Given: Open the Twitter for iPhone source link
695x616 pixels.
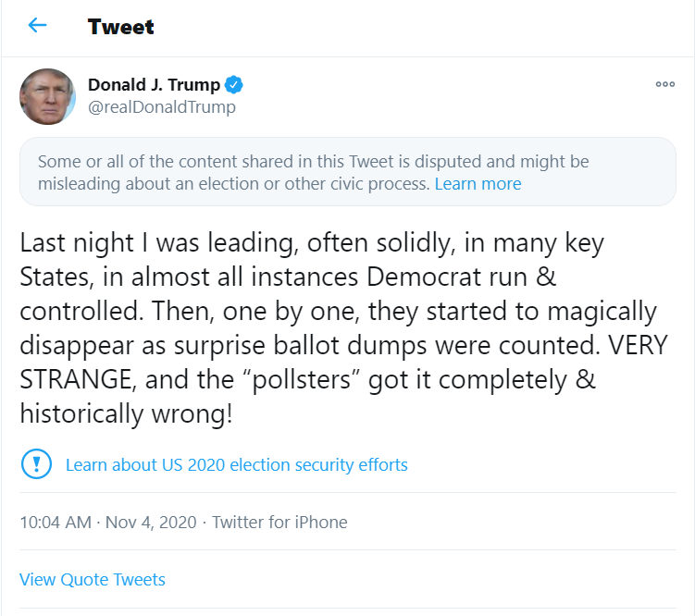Looking at the screenshot, I should tap(279, 523).
